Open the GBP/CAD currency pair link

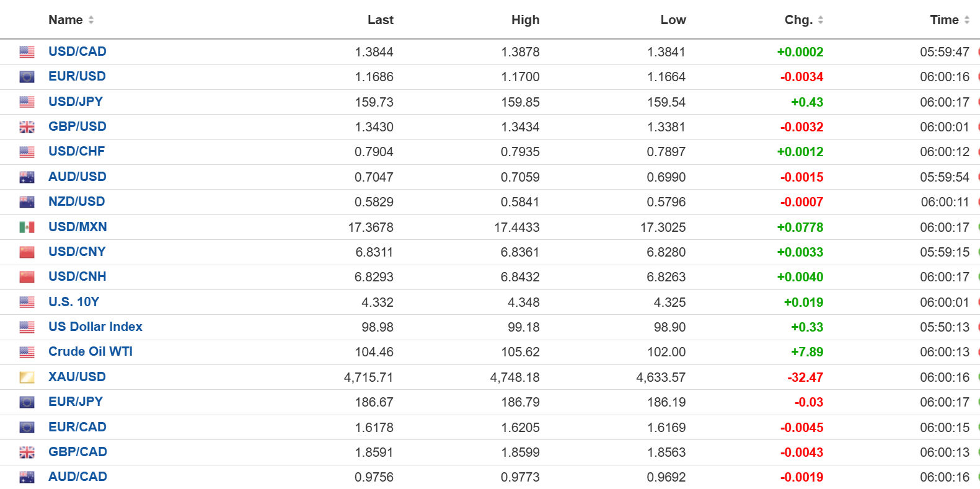[77, 452]
